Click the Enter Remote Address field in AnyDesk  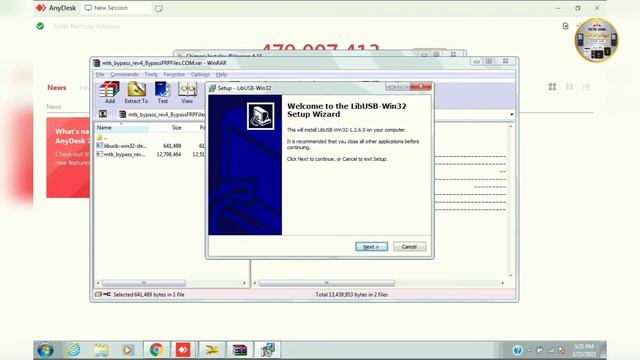pos(87,27)
